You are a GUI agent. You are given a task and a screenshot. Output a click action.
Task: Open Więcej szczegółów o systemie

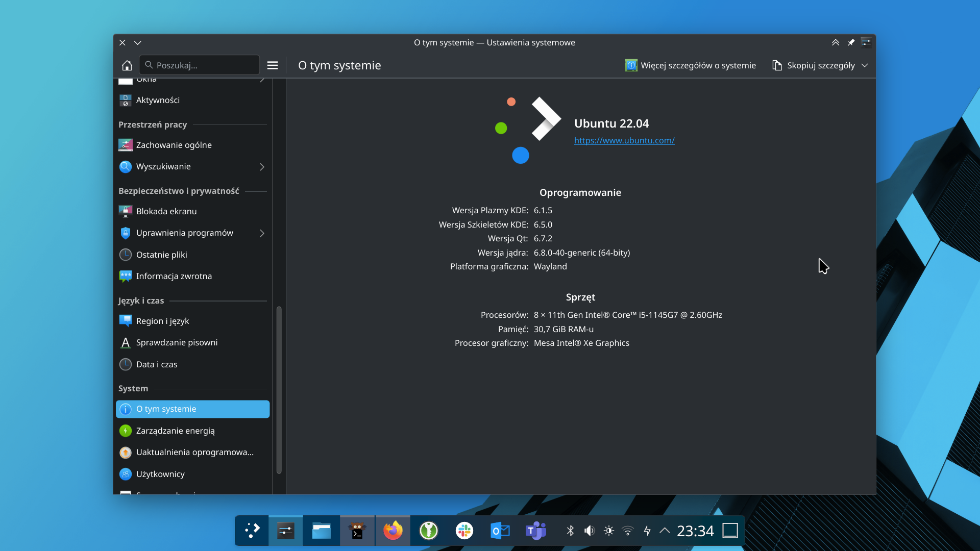coord(691,65)
